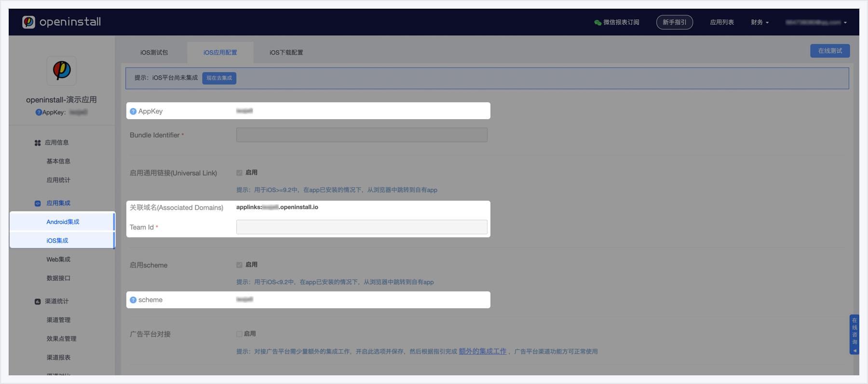This screenshot has height=384, width=868.
Task: Open Android集成 in sidebar
Action: point(62,222)
